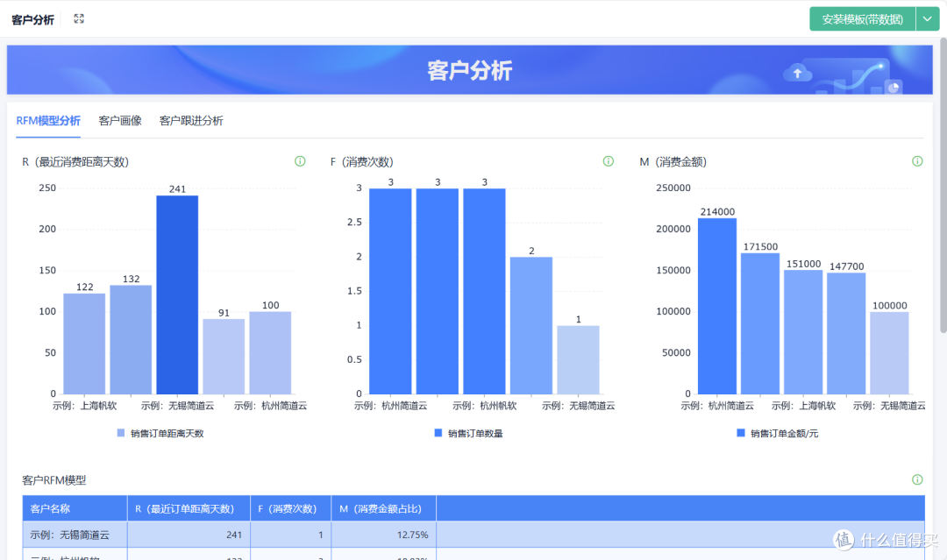Click the bar labeled 122 in R chart
Image resolution: width=947 pixels, height=560 pixels.
[x=84, y=344]
